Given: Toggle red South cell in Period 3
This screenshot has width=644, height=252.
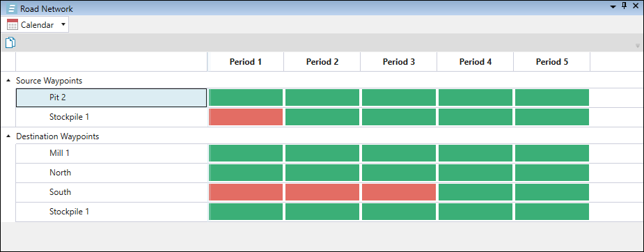Looking at the screenshot, I should tap(399, 192).
